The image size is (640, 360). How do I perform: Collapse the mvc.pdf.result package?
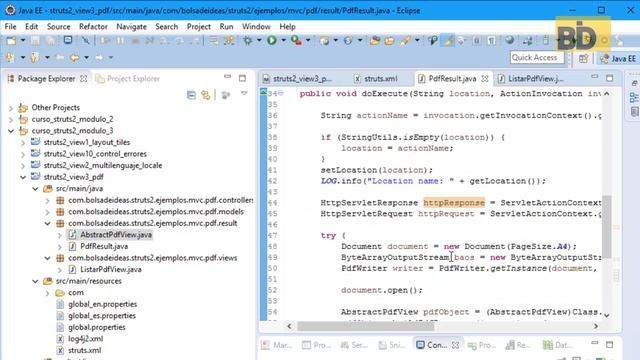47,223
